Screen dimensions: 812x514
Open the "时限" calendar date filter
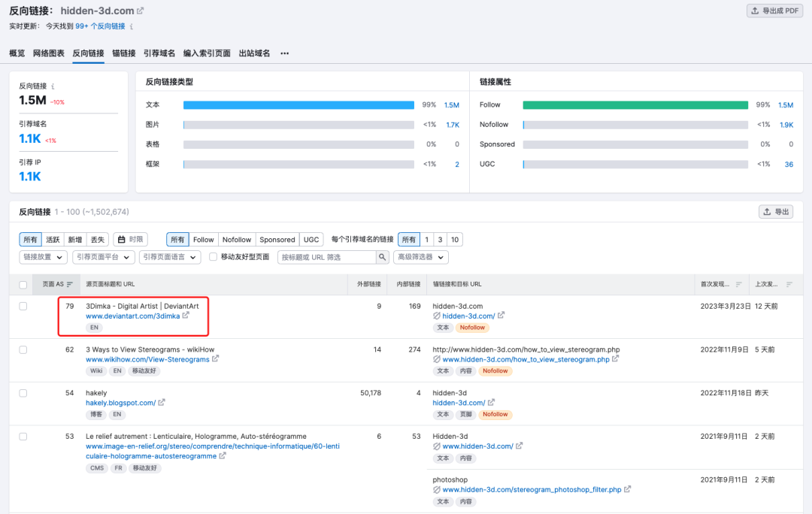[131, 240]
